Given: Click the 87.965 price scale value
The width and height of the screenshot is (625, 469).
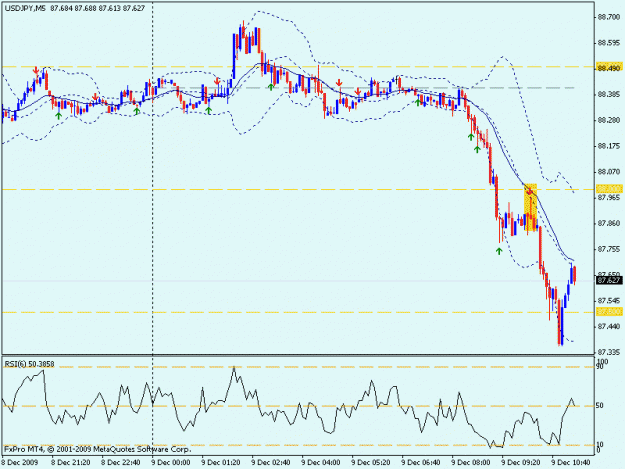Looking at the screenshot, I should [x=609, y=197].
